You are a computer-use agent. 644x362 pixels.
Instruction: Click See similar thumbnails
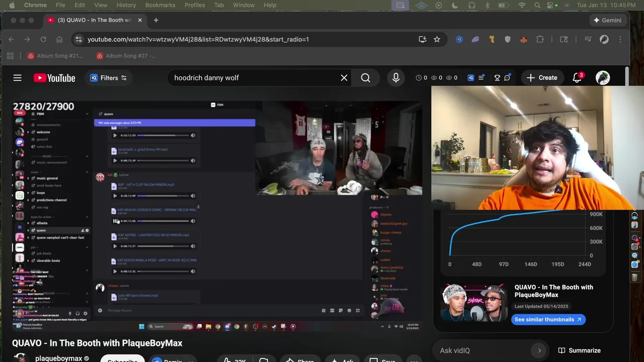[548, 319]
